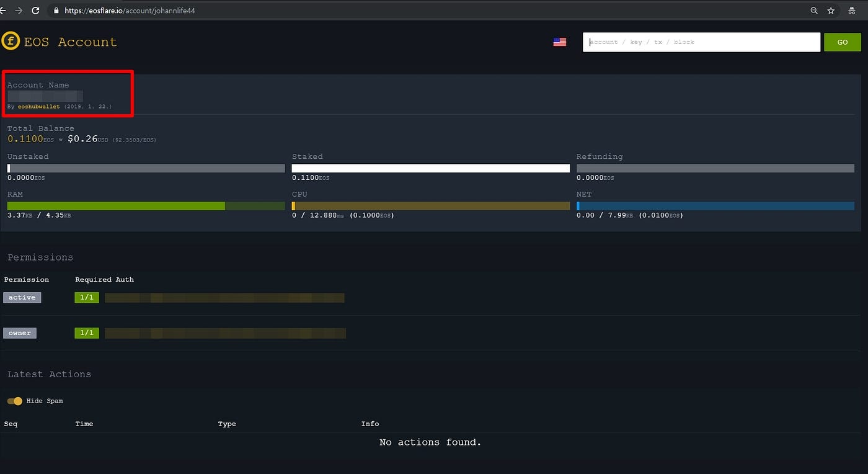This screenshot has width=868, height=474.
Task: Click the Type column header
Action: pos(227,424)
